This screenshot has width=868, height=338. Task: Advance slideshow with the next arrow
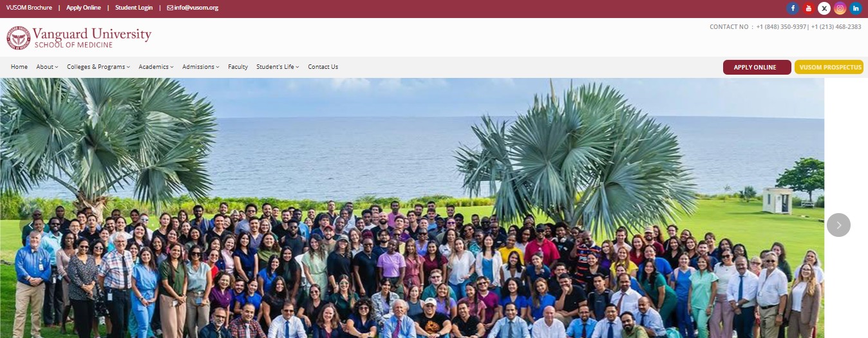click(838, 225)
